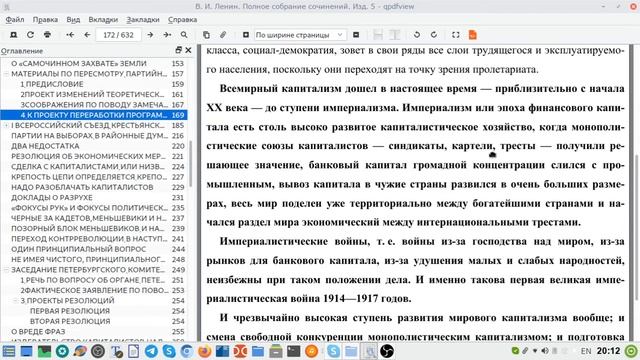Click the orange presentation icon
640x360 pixels.
(472, 35)
